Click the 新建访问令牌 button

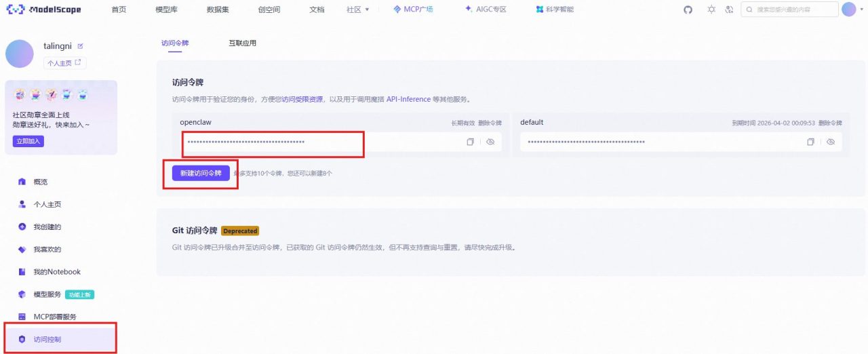tap(201, 174)
